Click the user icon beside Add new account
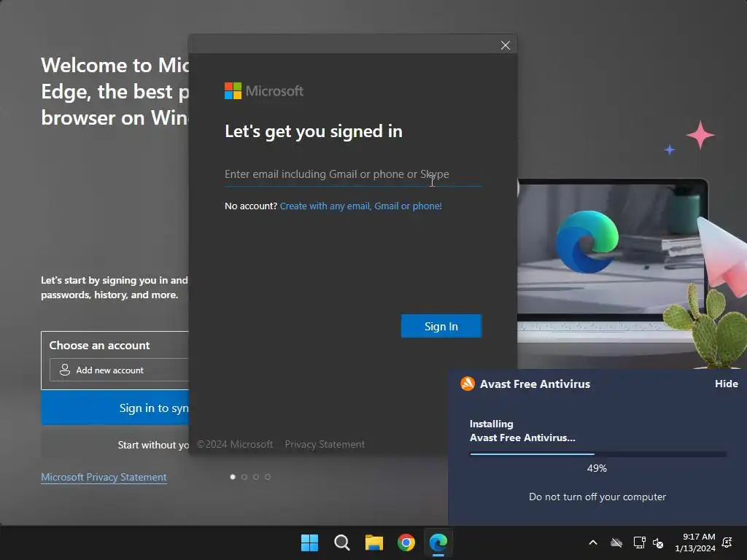Viewport: 747px width, 560px height. (65, 370)
